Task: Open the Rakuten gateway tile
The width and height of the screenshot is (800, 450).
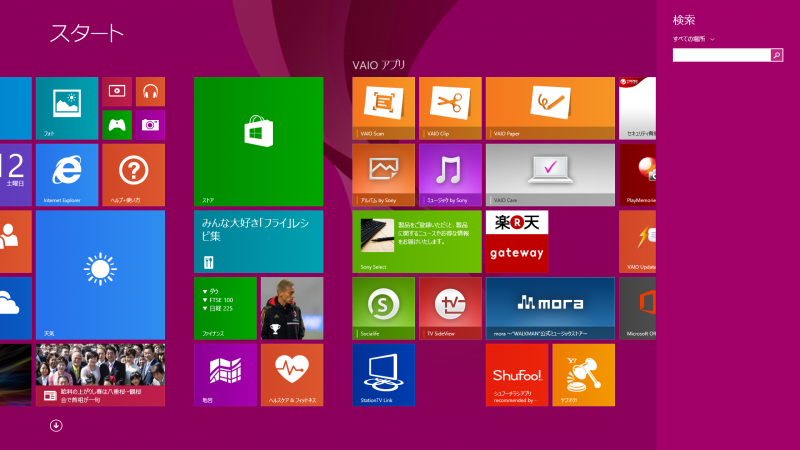Action: (x=517, y=241)
